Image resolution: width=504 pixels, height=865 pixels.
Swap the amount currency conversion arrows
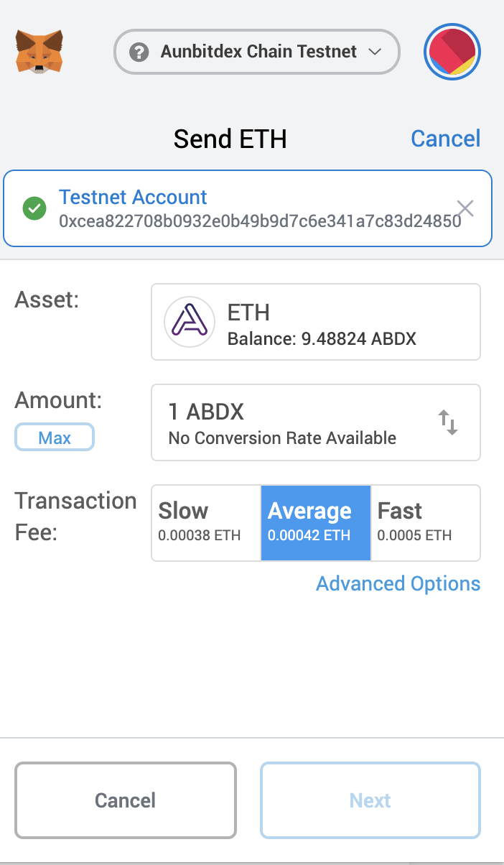point(448,422)
